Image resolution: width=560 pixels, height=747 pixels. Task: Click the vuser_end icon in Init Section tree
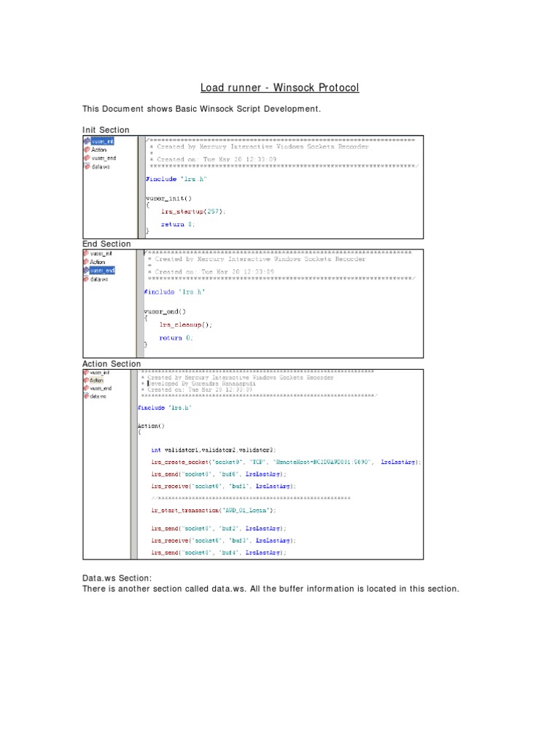click(x=87, y=158)
